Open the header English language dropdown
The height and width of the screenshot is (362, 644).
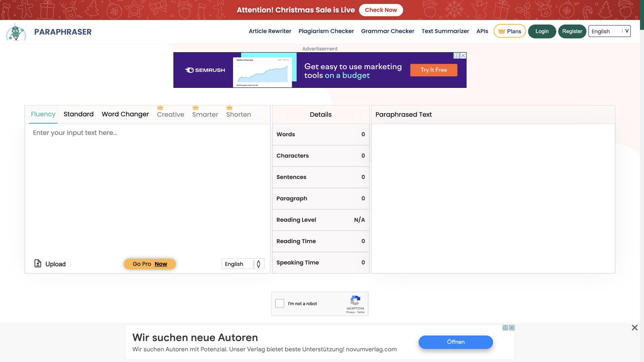609,31
